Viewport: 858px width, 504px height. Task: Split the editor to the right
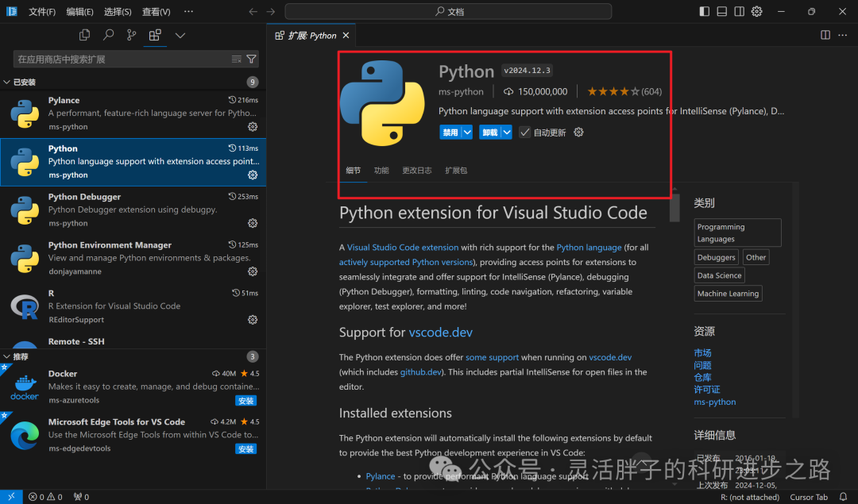[825, 35]
